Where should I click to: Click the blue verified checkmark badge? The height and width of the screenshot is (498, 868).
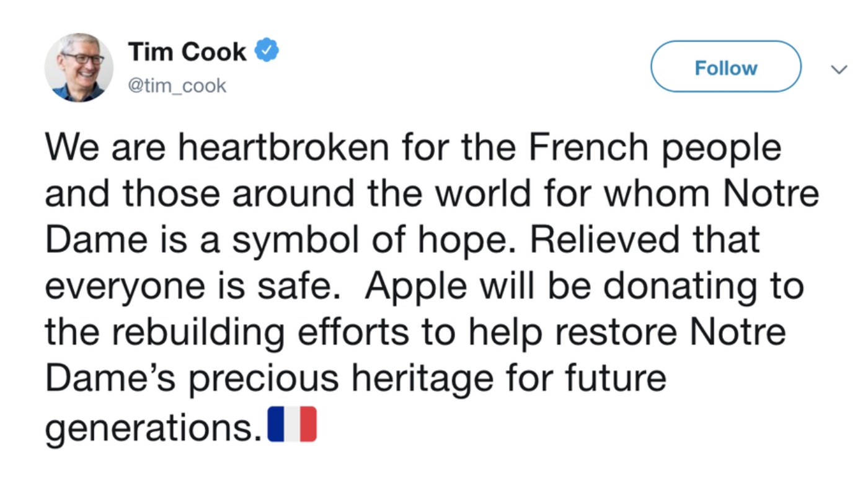tap(267, 51)
